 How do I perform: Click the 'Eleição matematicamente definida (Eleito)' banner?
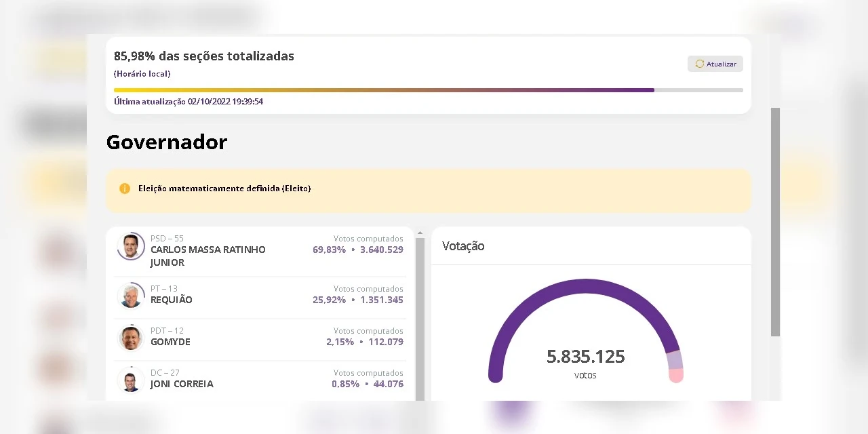point(429,188)
